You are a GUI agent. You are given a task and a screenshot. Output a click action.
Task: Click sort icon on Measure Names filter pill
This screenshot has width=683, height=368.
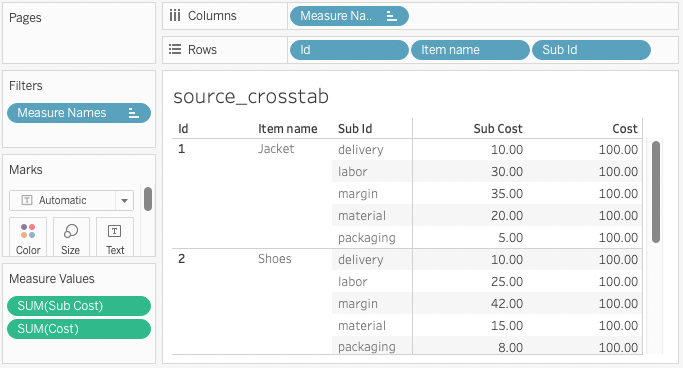coord(134,113)
